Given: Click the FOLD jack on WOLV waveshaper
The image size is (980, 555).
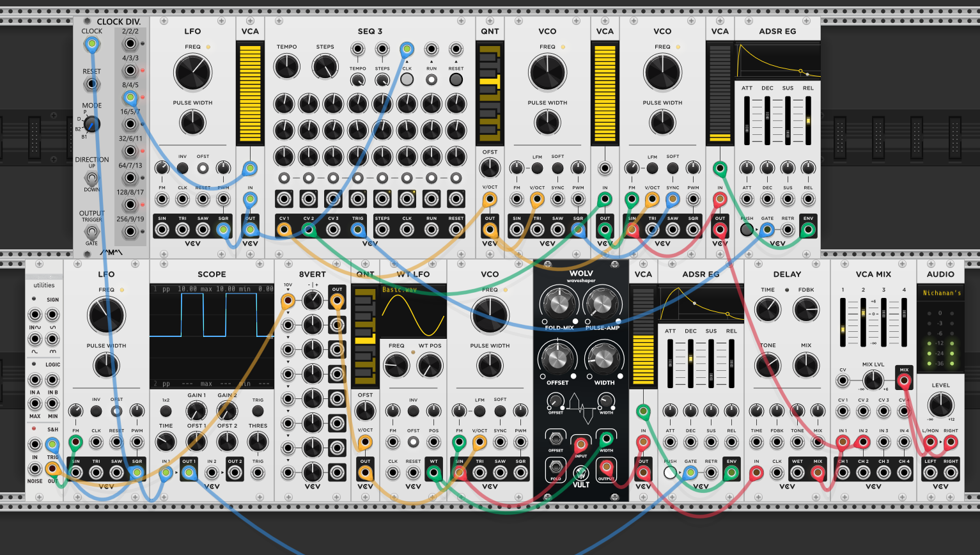Looking at the screenshot, I should [556, 467].
